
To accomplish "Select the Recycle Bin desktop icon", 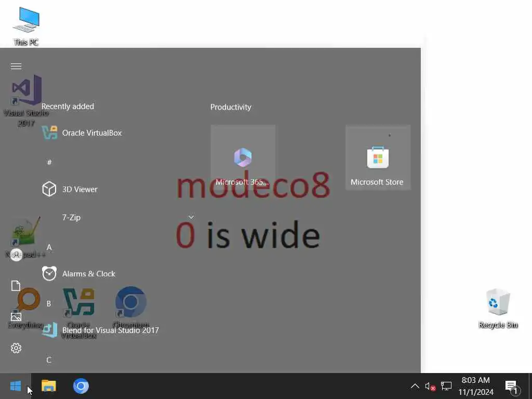I will pos(498,309).
